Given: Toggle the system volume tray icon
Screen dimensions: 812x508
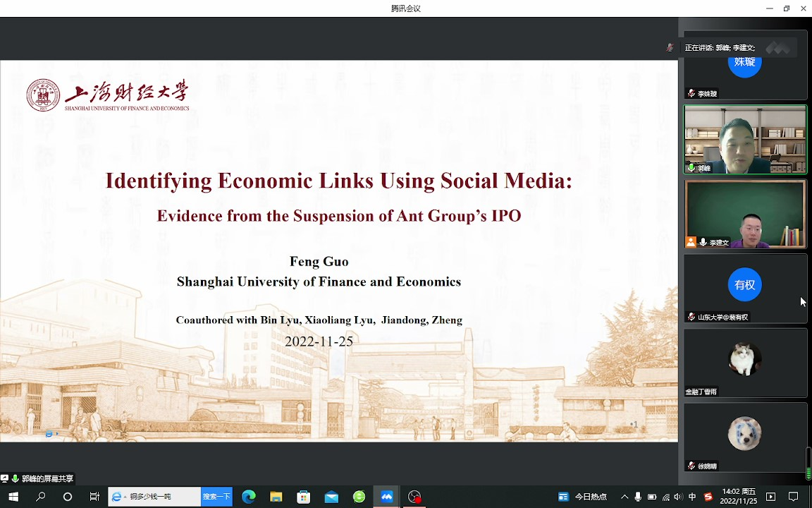Looking at the screenshot, I should [x=678, y=497].
